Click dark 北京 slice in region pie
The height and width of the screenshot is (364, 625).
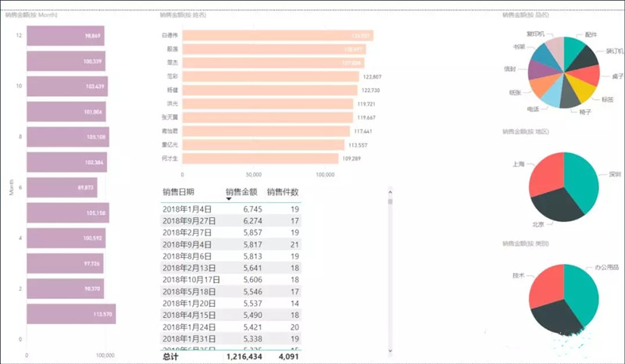(556, 205)
